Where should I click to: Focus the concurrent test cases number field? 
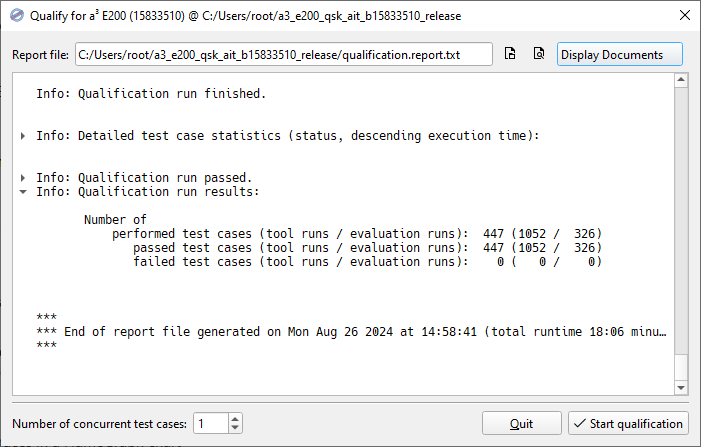pos(211,423)
